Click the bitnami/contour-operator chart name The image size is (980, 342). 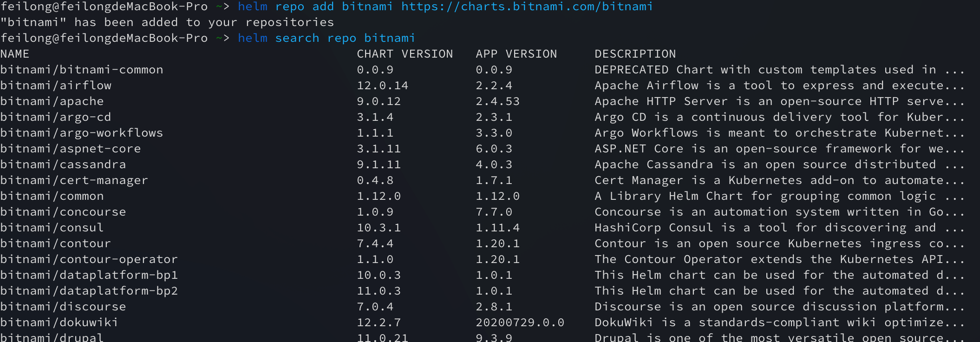click(89, 259)
